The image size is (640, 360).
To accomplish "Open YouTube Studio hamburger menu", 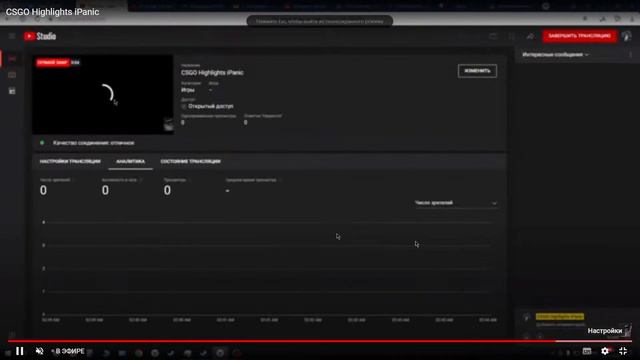I will pyautogui.click(x=12, y=36).
